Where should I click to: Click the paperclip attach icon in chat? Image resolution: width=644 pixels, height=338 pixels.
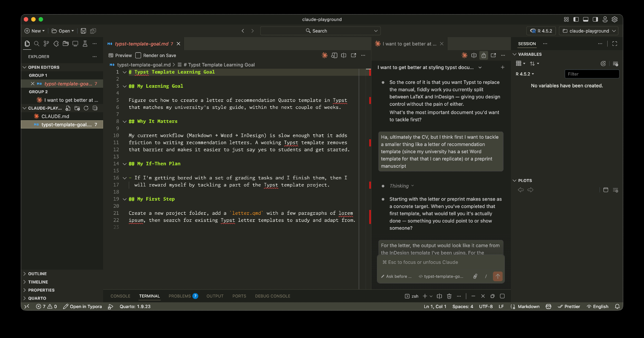475,276
